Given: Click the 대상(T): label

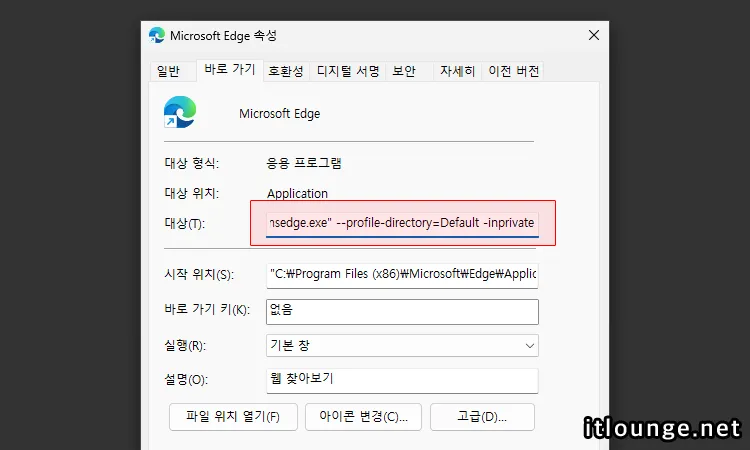Looking at the screenshot, I should (185, 223).
